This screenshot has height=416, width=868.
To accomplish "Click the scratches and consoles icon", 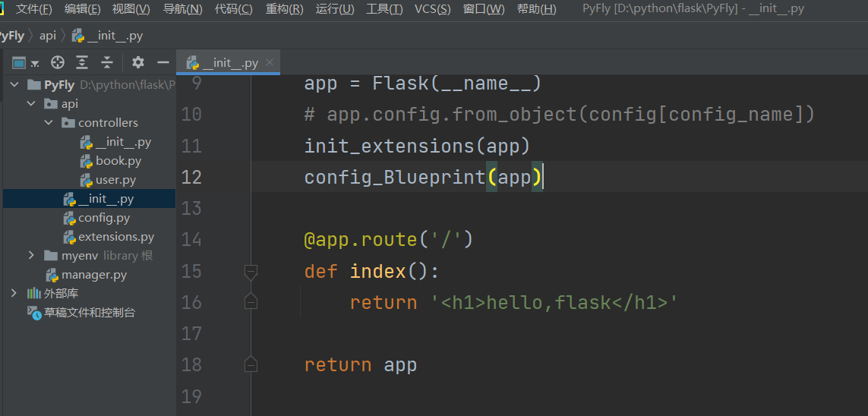I will pyautogui.click(x=34, y=313).
